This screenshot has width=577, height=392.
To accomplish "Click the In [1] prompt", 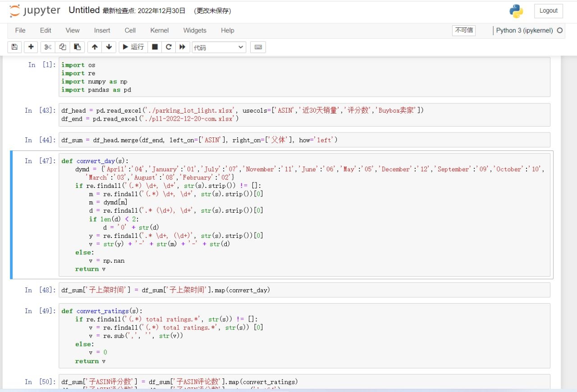I will pyautogui.click(x=42, y=65).
